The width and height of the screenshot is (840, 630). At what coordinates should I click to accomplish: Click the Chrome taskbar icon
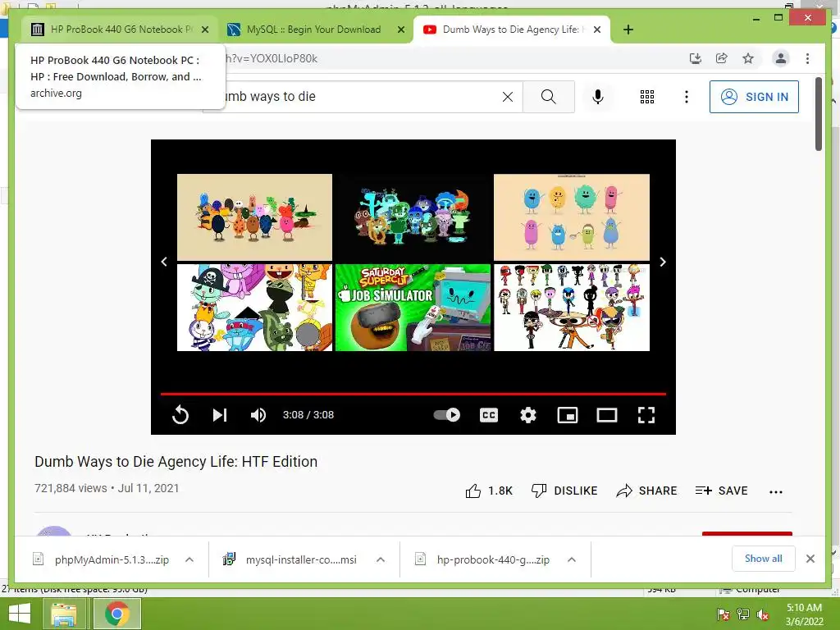point(116,614)
